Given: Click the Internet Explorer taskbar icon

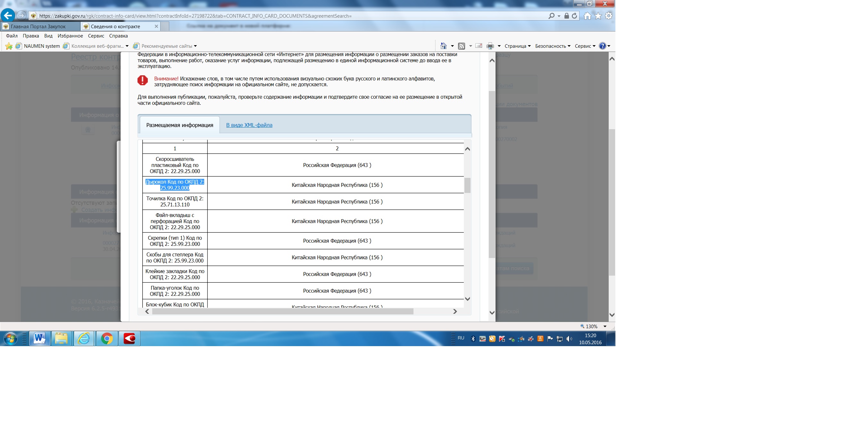Looking at the screenshot, I should tap(84, 338).
